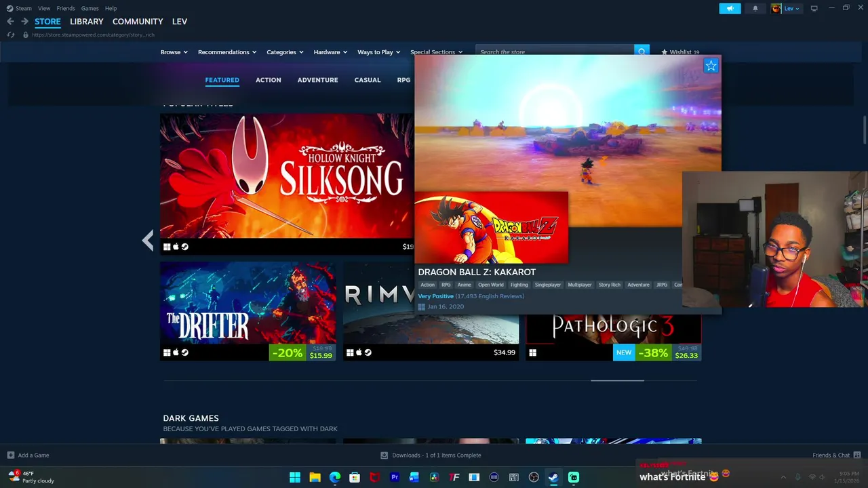This screenshot has height=488, width=868.
Task: Open the Hollow Knight Silksong banner
Action: (286, 176)
